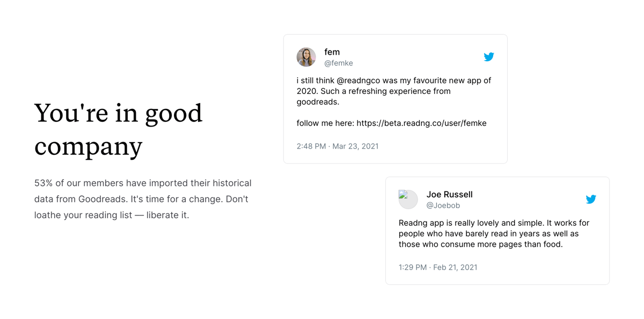Click the Twitter bird icon on fem's tweet

click(x=488, y=57)
